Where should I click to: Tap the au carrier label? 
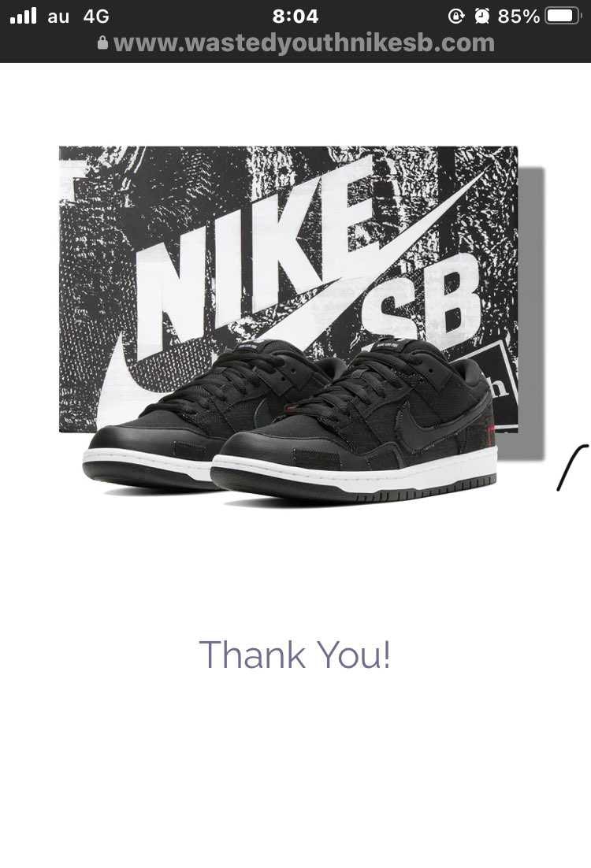point(58,17)
